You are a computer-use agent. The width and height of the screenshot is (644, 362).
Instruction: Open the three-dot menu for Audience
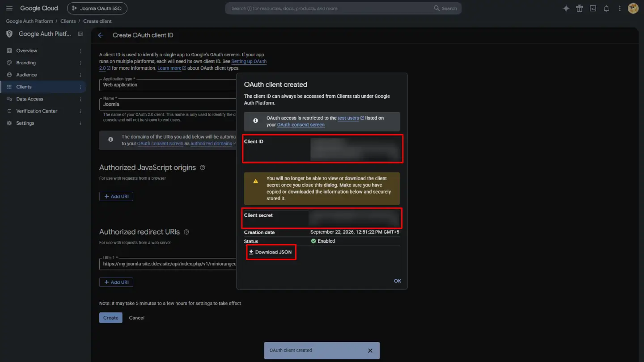80,75
